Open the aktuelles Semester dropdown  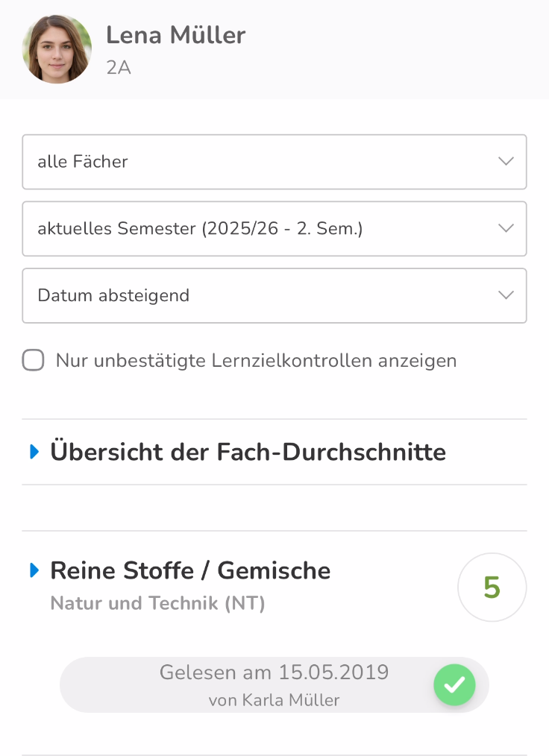click(274, 229)
